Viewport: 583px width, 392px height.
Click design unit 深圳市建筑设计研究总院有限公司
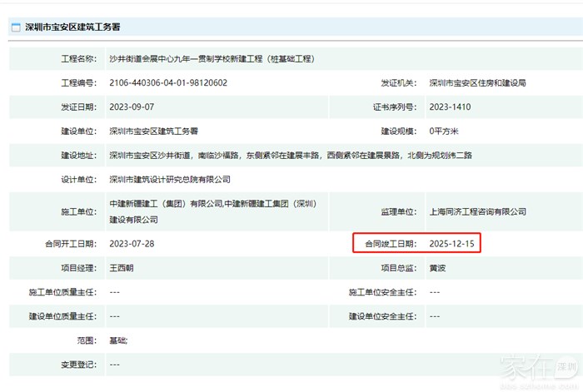pos(170,180)
